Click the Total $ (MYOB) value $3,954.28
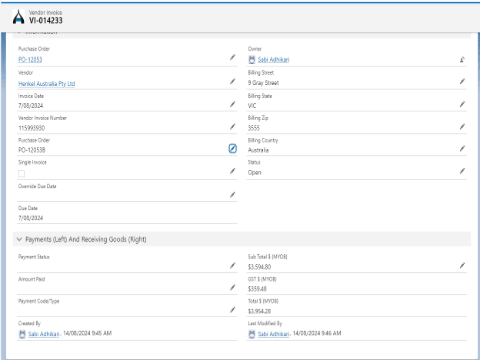Screen dimensions: 480x360 (259, 311)
